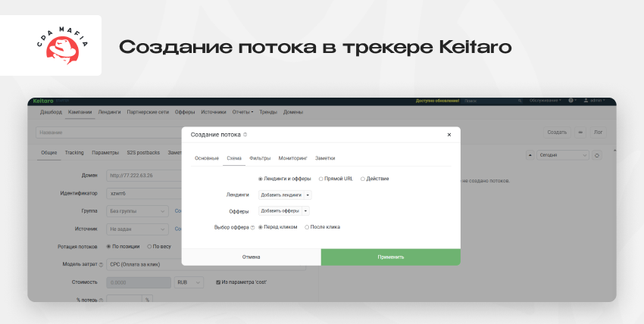Switch to Общие campaign tab
Screen dimensions: 644x324
tap(49, 153)
